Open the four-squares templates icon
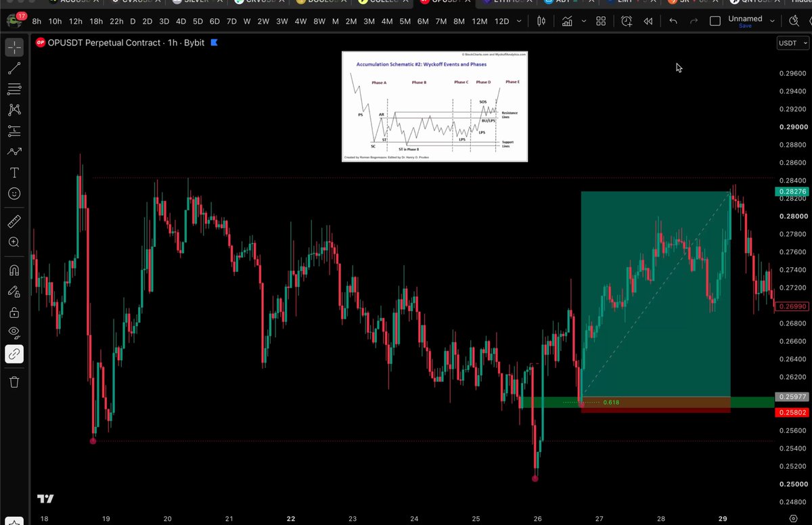 601,21
